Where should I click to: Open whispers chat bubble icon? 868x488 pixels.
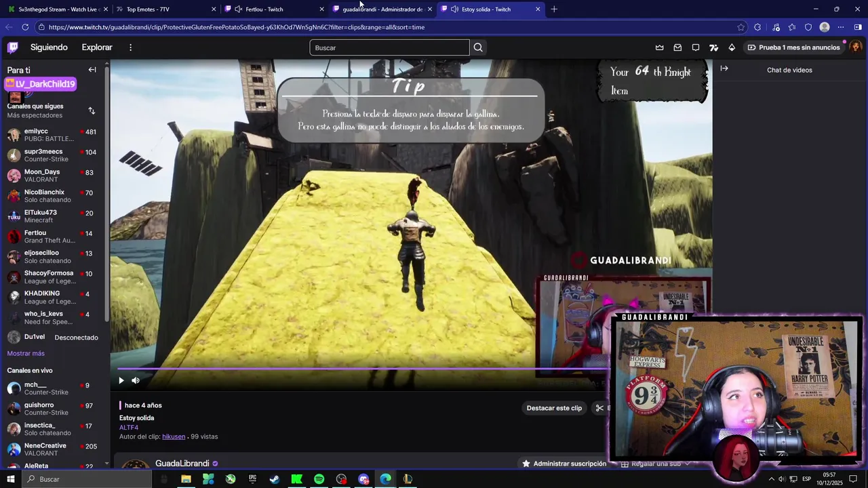pos(696,47)
